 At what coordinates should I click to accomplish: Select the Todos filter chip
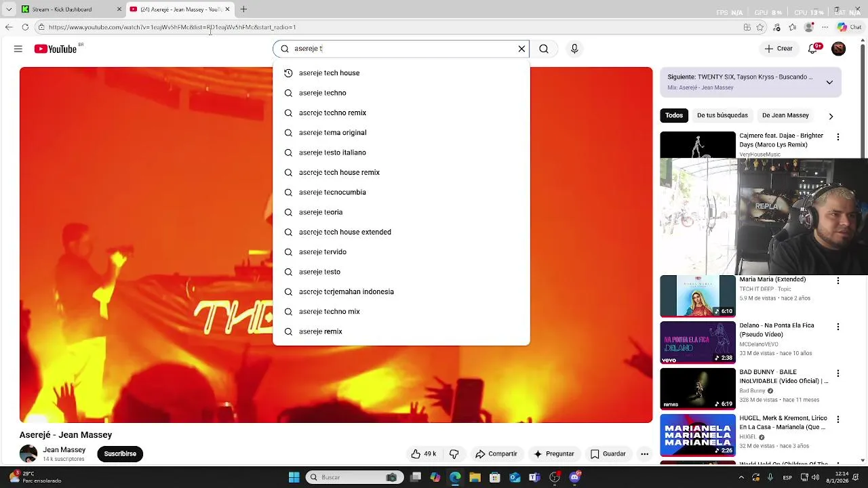(x=674, y=115)
